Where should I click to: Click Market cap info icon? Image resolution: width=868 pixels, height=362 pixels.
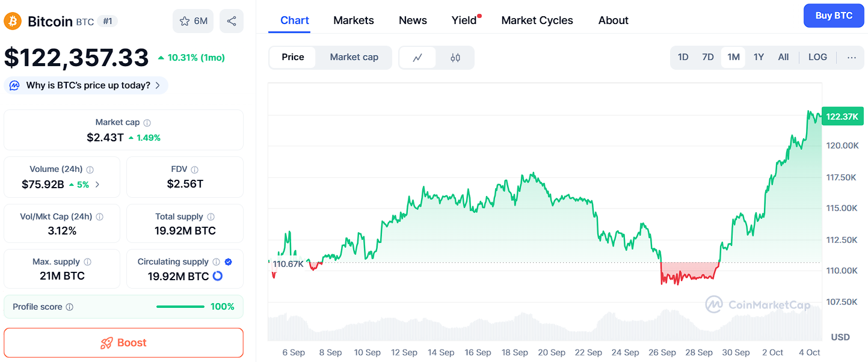pyautogui.click(x=147, y=123)
